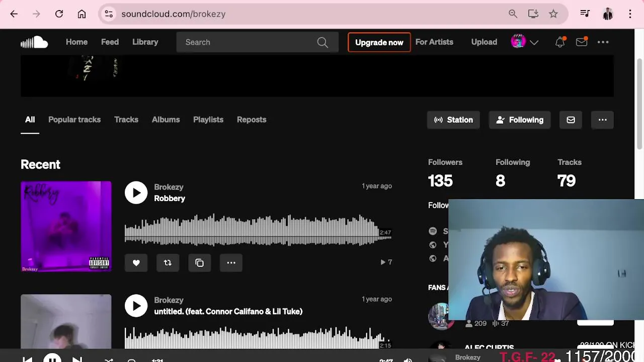Viewport: 644px width, 362px height.
Task: Open the Robbery track title
Action: (x=170, y=198)
